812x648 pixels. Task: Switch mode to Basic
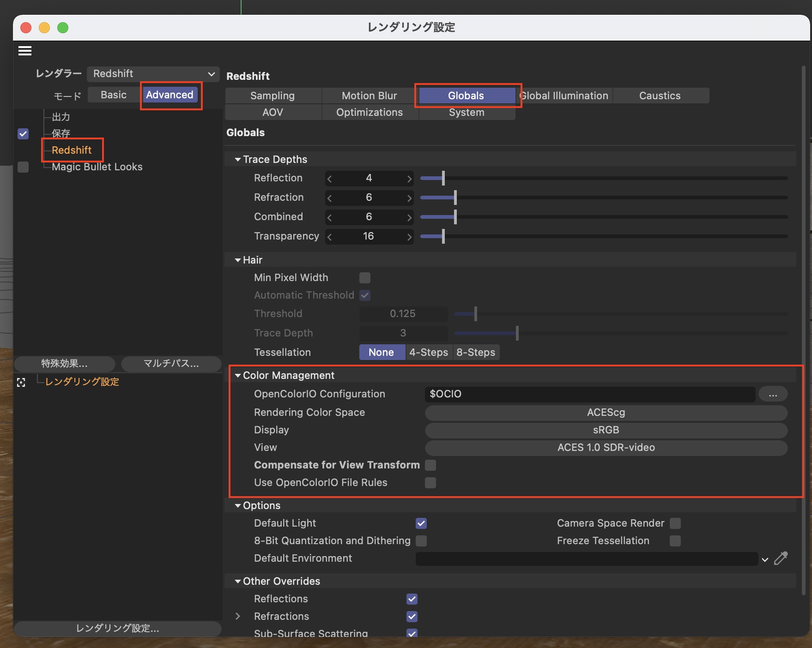(114, 95)
